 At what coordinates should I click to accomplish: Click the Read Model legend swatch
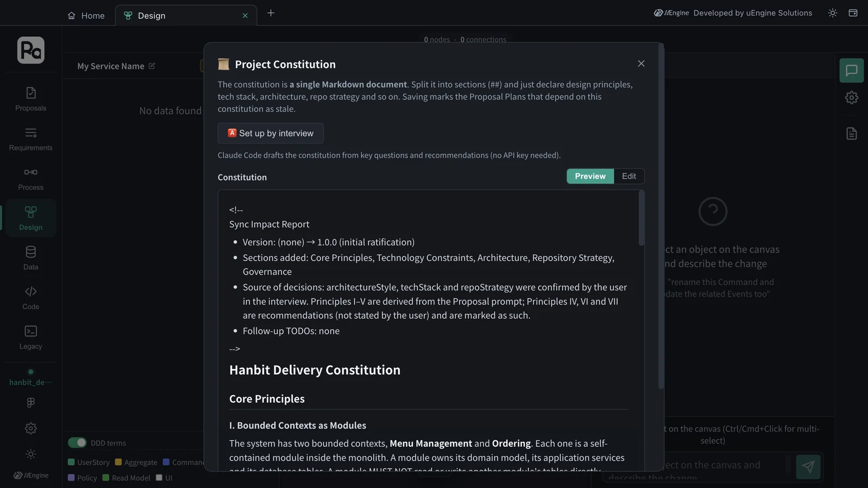point(106,478)
